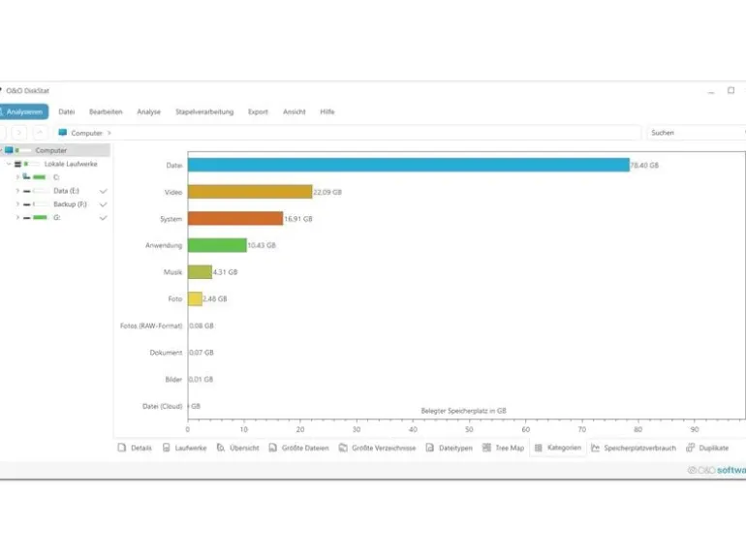This screenshot has height=560, width=746.
Task: Click the C: drive usage bar
Action: pos(40,177)
